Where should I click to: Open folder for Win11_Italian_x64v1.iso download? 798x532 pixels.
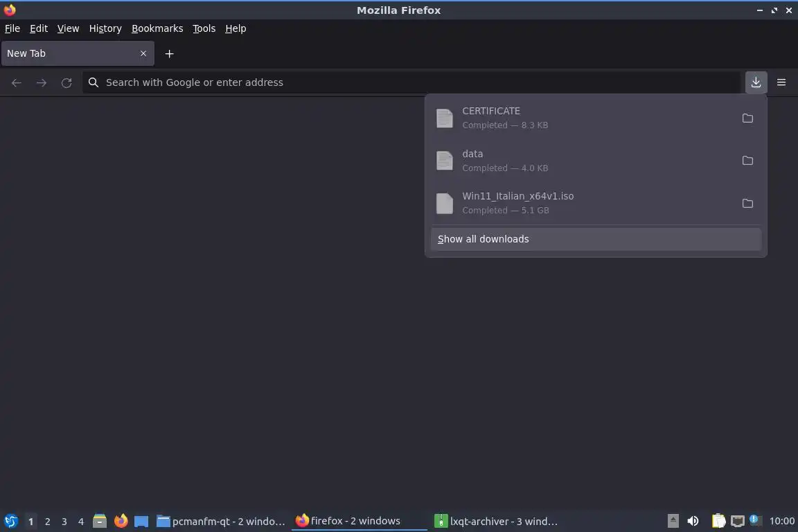point(747,203)
